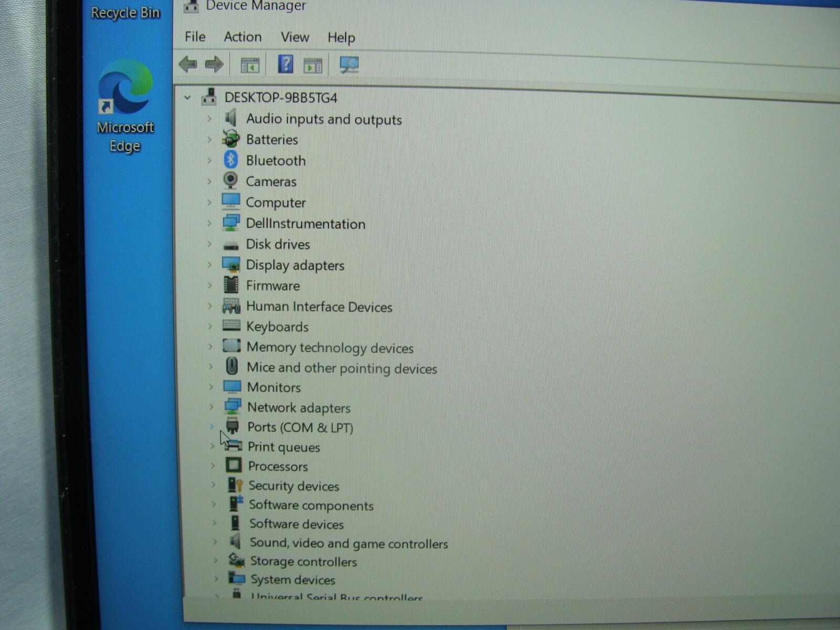Click the Software components icon
The image size is (840, 630).
236,504
